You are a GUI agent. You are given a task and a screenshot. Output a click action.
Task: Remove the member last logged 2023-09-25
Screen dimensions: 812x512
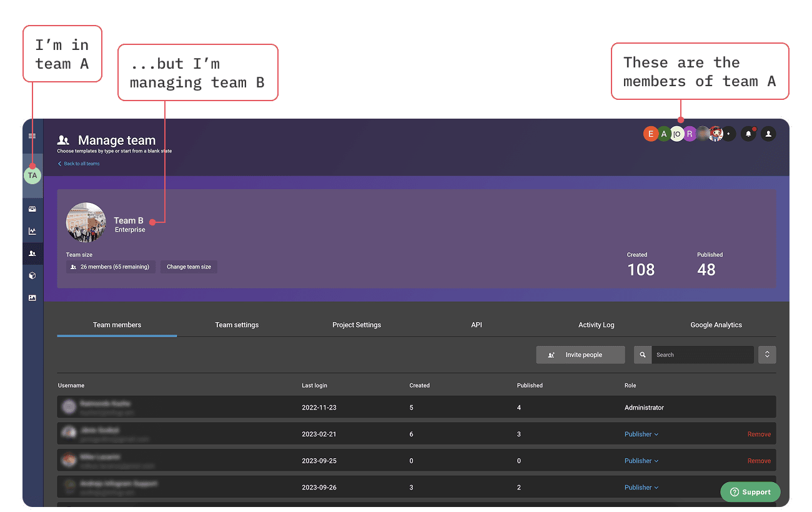(759, 461)
